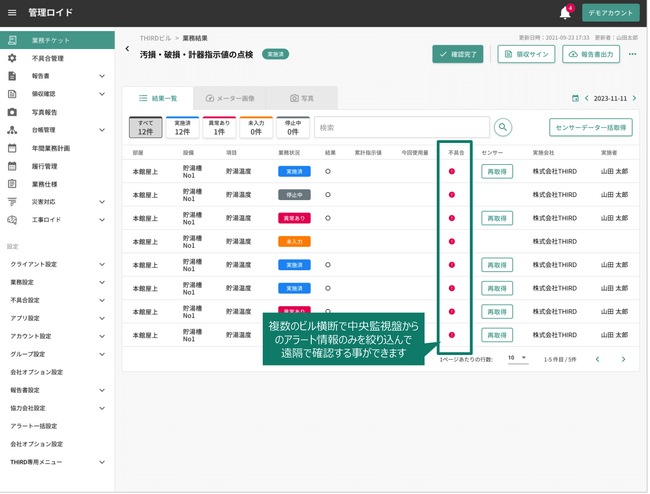The height and width of the screenshot is (494, 650).
Task: Open the date picker calendar icon
Action: [575, 98]
